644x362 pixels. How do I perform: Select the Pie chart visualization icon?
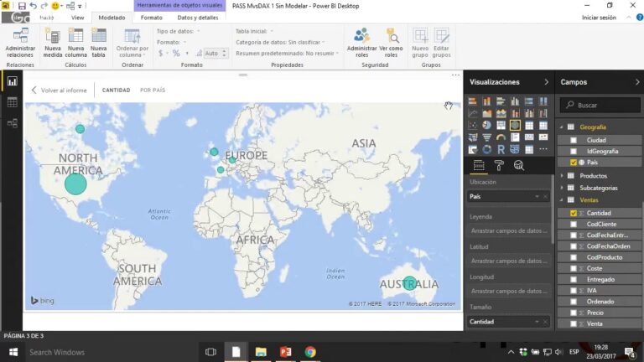pyautogui.click(x=486, y=125)
